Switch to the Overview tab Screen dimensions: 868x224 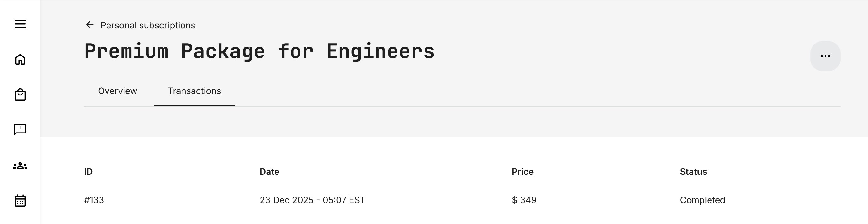click(118, 91)
